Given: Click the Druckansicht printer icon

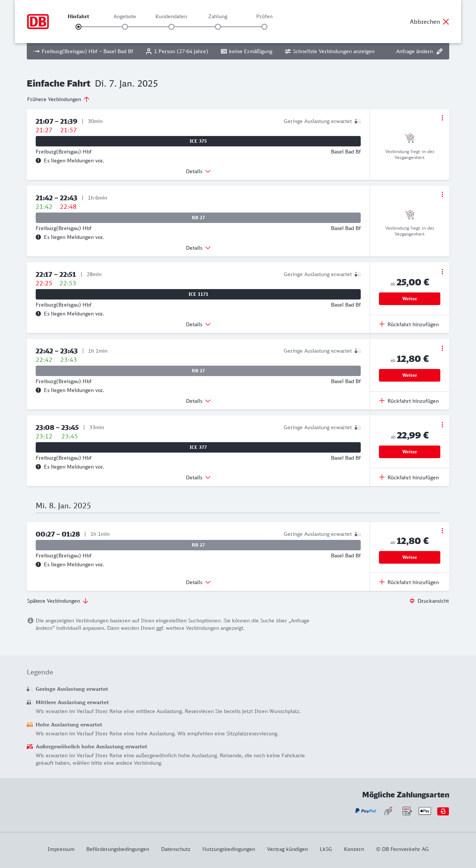Looking at the screenshot, I should coord(412,601).
